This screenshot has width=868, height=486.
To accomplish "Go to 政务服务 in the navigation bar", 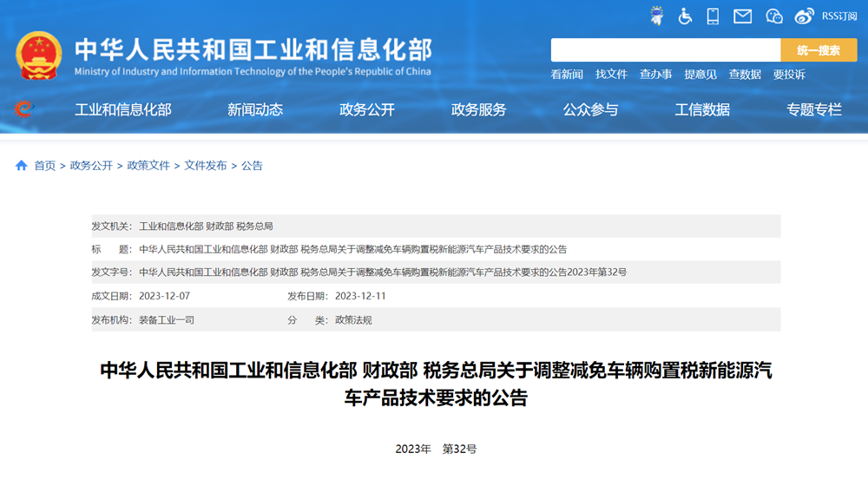I will click(x=478, y=109).
